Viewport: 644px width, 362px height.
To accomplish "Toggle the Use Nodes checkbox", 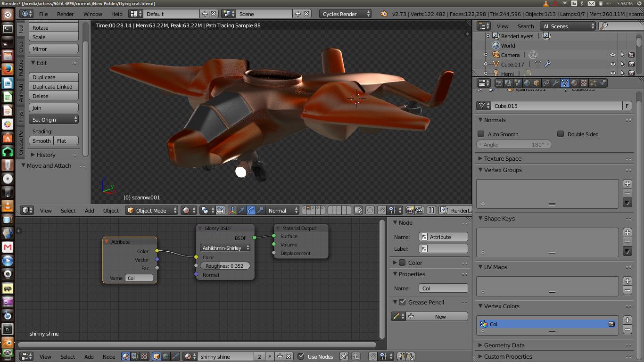I will [301, 357].
